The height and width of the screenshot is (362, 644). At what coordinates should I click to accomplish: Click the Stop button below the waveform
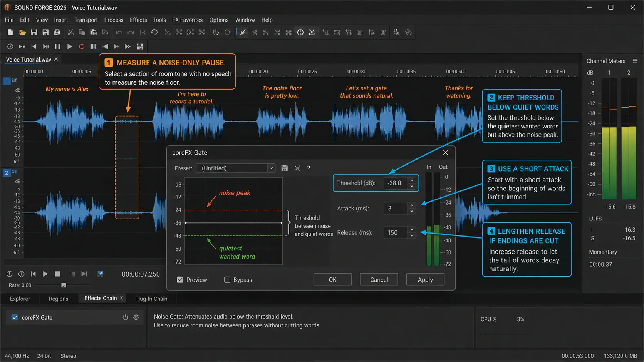(x=57, y=274)
